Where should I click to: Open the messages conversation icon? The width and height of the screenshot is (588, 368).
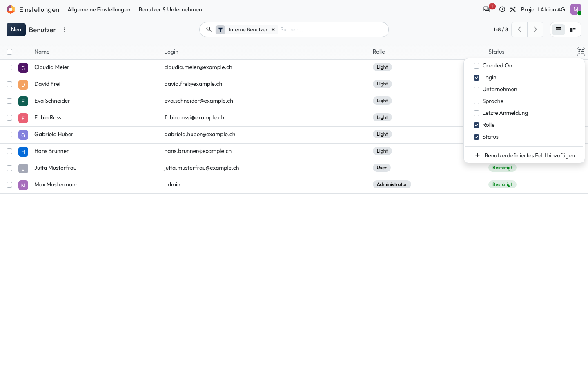point(486,9)
